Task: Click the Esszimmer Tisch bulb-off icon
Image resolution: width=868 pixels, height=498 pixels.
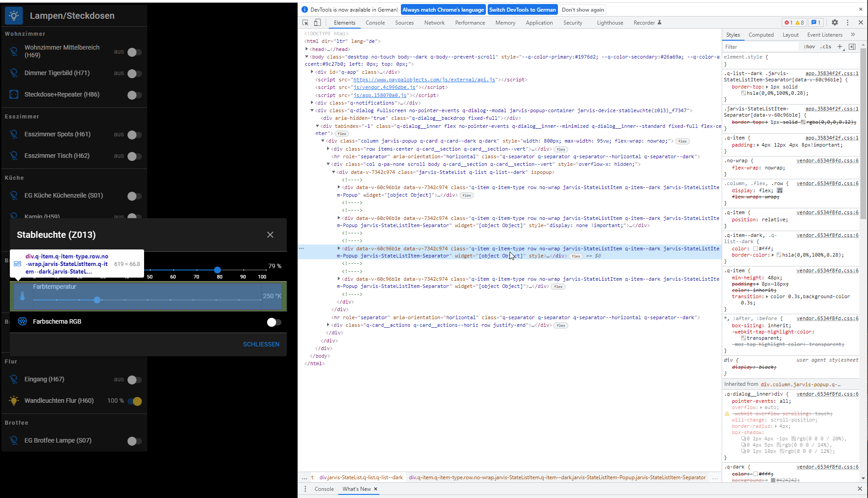Action: [14, 156]
